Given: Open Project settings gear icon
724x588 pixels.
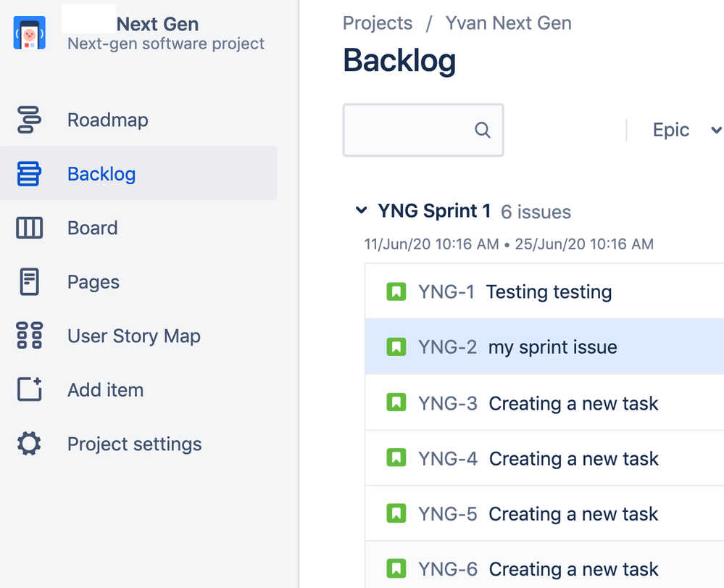Looking at the screenshot, I should [x=29, y=444].
